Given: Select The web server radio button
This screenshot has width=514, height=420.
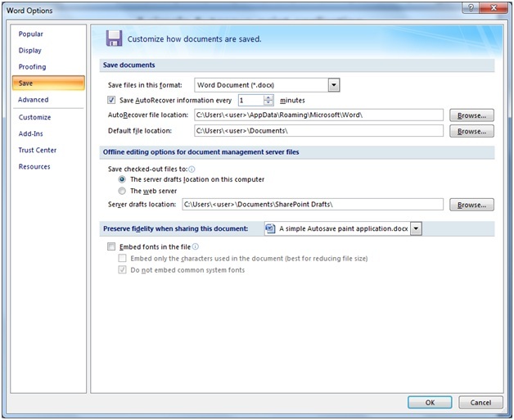Looking at the screenshot, I should tap(122, 191).
